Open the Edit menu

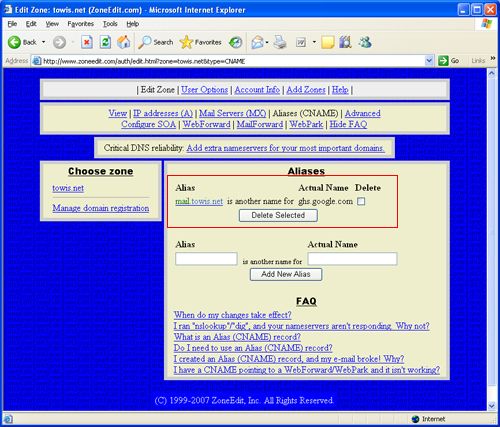31,24
